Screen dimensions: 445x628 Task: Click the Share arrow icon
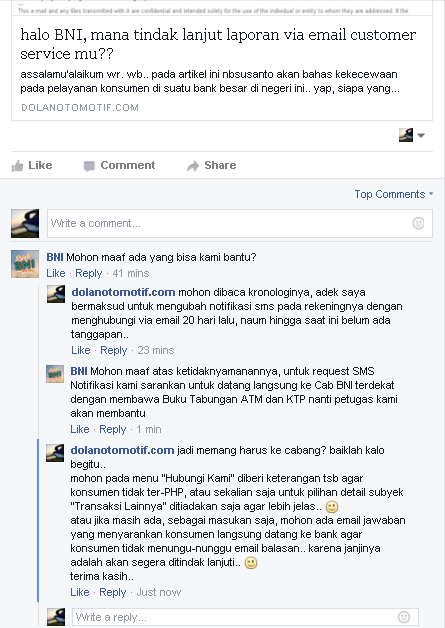click(193, 166)
